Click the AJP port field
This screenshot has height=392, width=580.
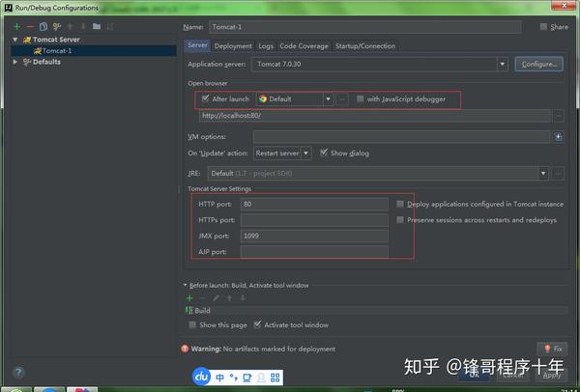coord(314,252)
